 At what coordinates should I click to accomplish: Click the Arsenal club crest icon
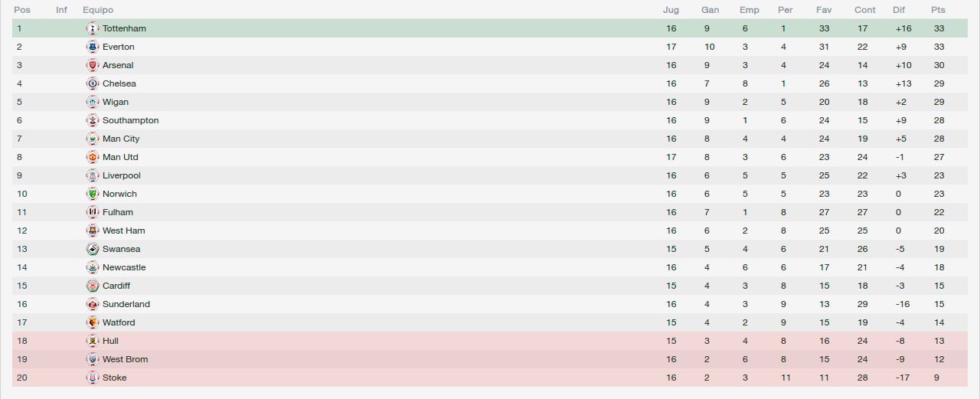click(x=93, y=65)
